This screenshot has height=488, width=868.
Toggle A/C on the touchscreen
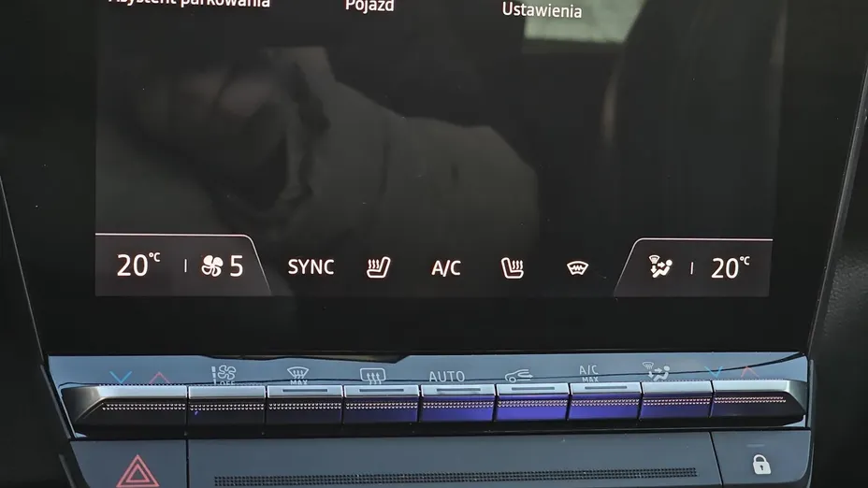pyautogui.click(x=446, y=268)
